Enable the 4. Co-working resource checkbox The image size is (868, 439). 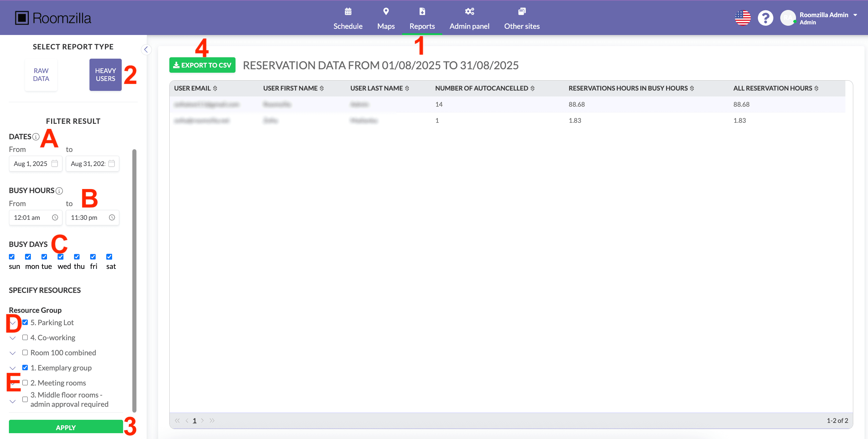(25, 337)
